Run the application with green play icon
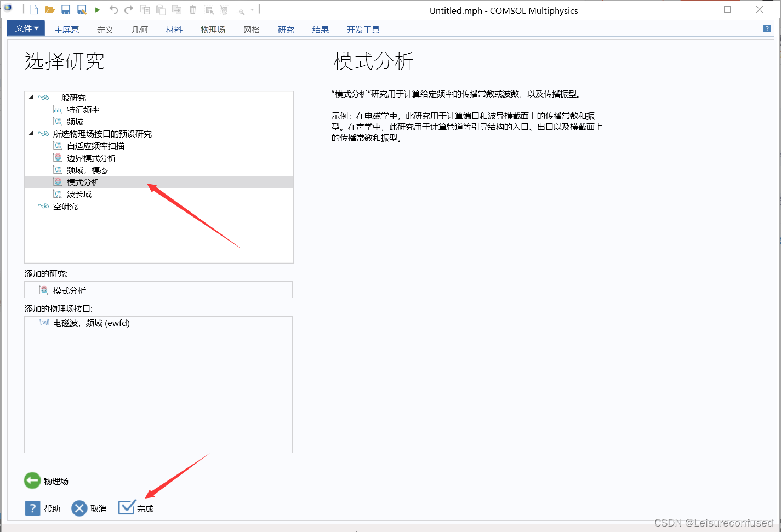 pos(98,9)
